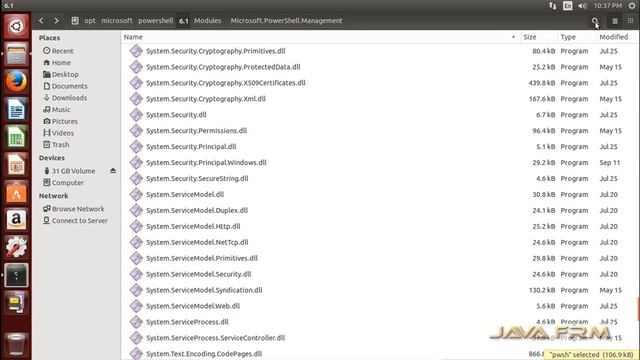The image size is (640, 360).
Task: Open the Files manager dock icon
Action: coord(16,54)
